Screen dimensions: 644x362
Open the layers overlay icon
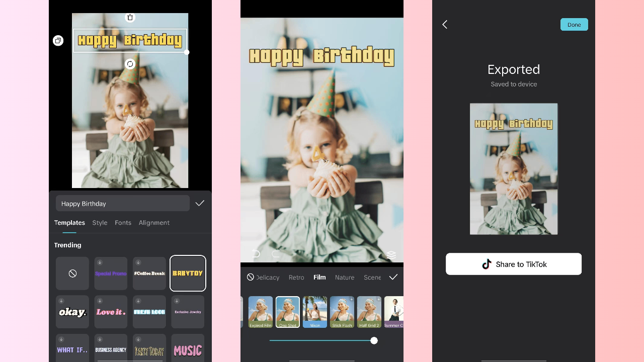pyautogui.click(x=391, y=255)
